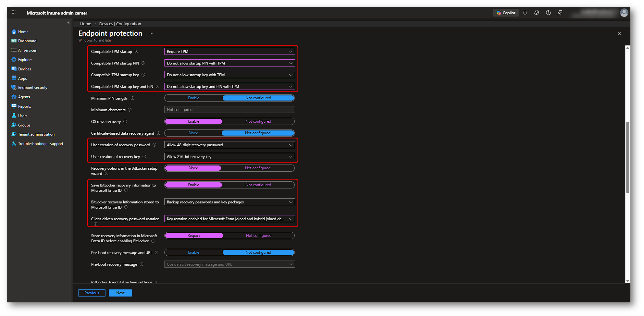The height and width of the screenshot is (316, 644).
Task: Set OS drive recovery to Not configured
Action: tap(258, 121)
